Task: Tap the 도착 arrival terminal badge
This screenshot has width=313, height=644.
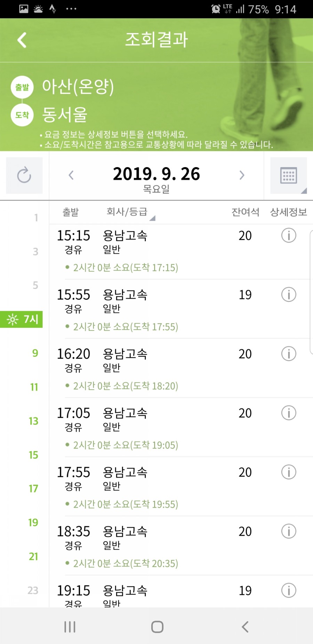Action: pos(22,115)
